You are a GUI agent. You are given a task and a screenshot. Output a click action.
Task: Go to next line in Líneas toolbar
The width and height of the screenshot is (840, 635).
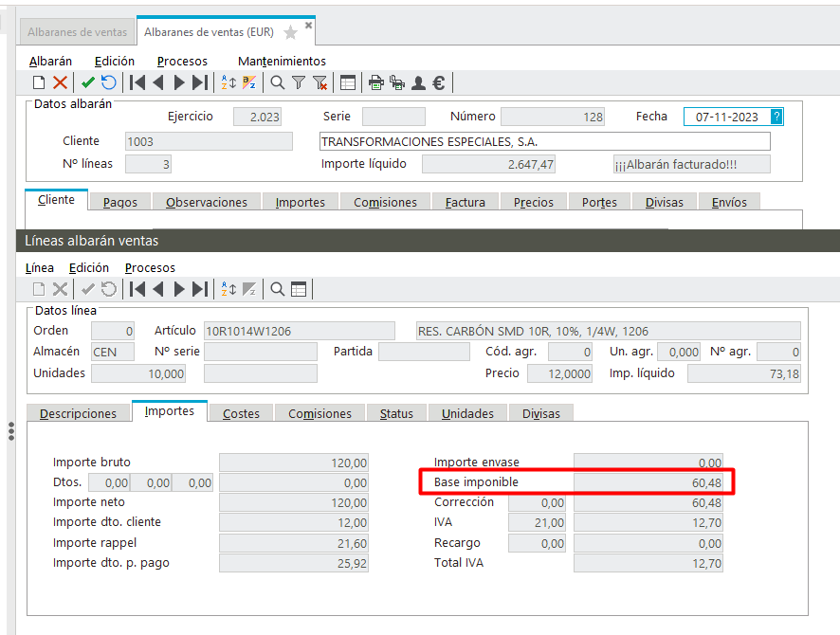pyautogui.click(x=179, y=289)
